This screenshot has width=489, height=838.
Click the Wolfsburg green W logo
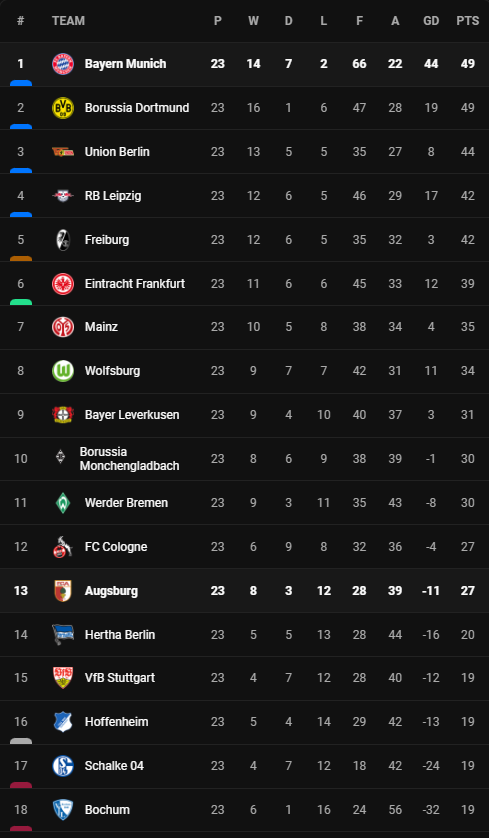pyautogui.click(x=63, y=371)
